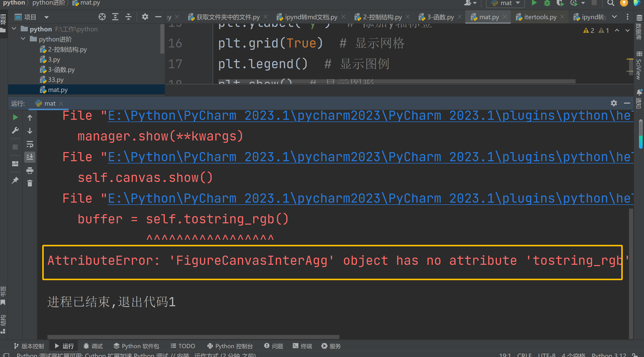Rerun mat script in Run panel
This screenshot has height=357, width=644.
click(15, 117)
